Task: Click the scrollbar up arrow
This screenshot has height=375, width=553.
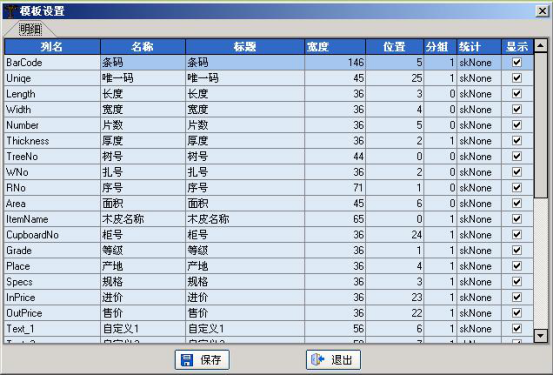Action: [541, 46]
